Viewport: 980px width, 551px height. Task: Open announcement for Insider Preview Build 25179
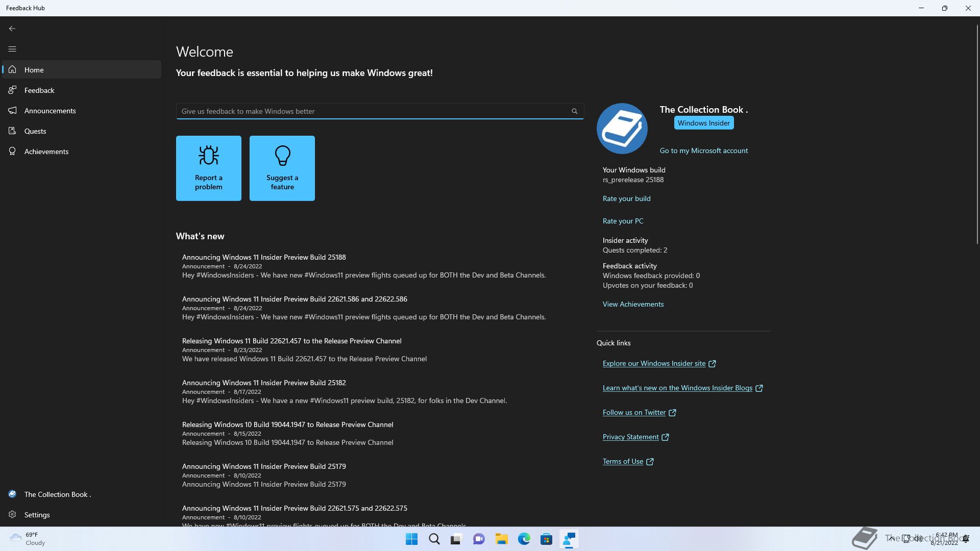[x=380, y=475]
